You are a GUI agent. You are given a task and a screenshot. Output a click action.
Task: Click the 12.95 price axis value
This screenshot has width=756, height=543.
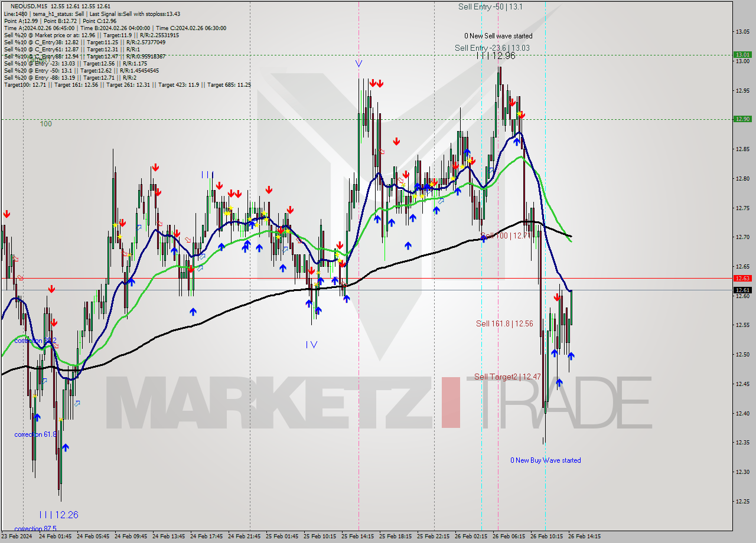pyautogui.click(x=742, y=91)
